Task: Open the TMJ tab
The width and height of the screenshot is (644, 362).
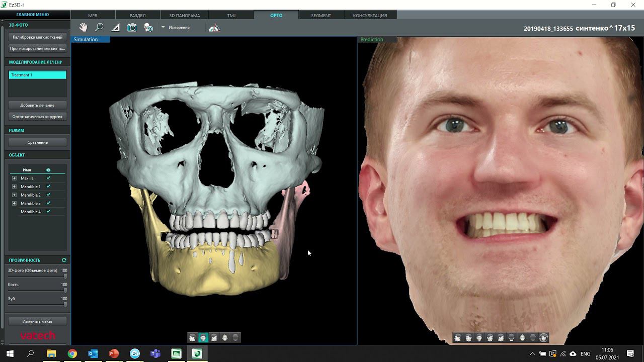Action: tap(231, 15)
